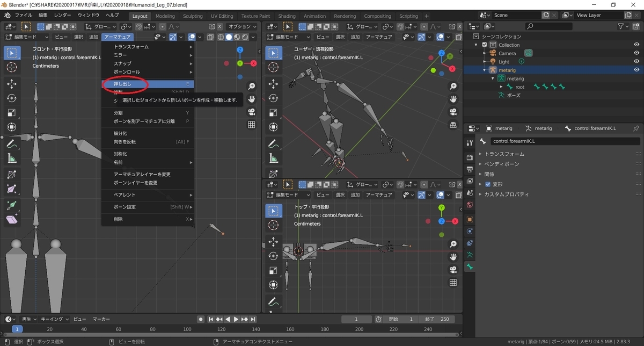This screenshot has width=644, height=346.
Task: Switch to the Modeling workspace tab
Action: (165, 16)
